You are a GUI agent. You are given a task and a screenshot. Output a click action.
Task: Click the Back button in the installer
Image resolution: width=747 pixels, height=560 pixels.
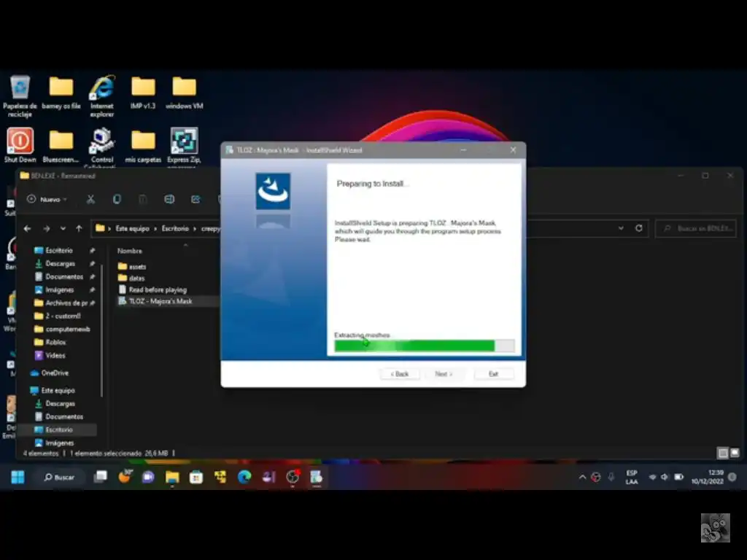coord(400,374)
